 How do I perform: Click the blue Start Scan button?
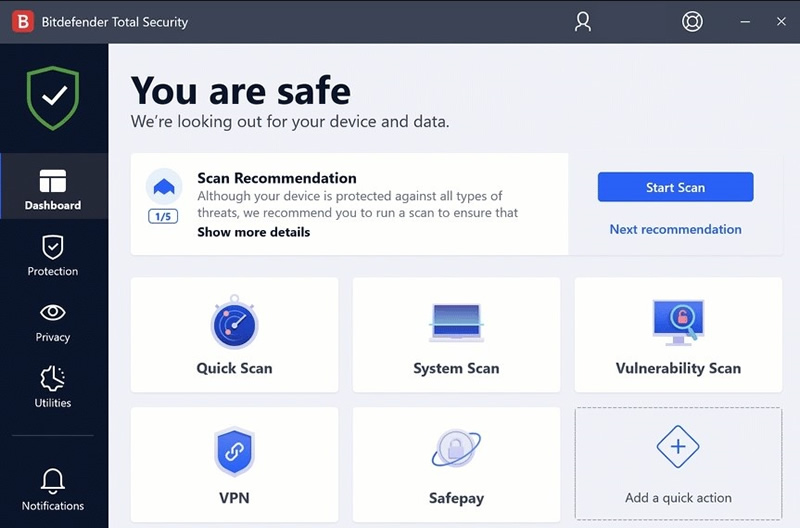click(675, 187)
